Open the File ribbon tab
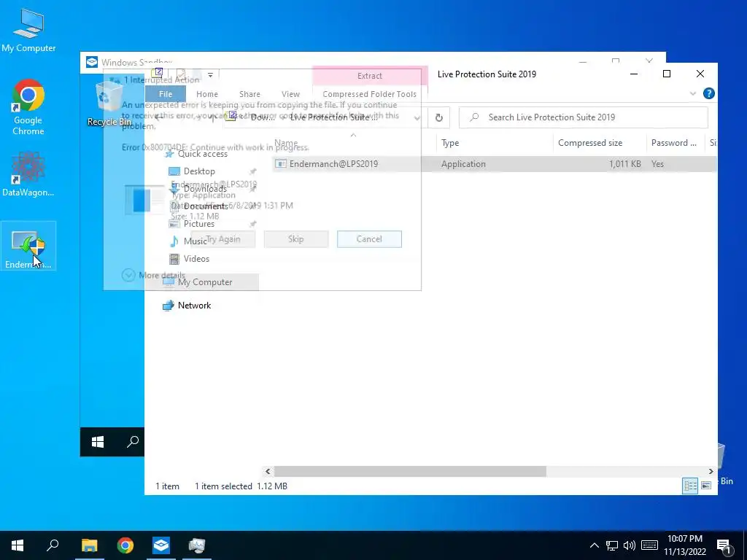The width and height of the screenshot is (747, 560). (166, 94)
